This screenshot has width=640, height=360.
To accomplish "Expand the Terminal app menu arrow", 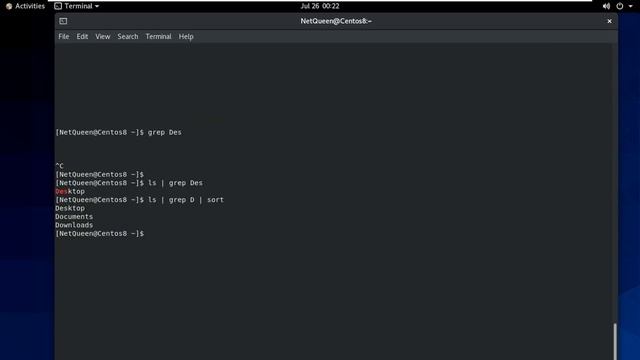I will [97, 7].
